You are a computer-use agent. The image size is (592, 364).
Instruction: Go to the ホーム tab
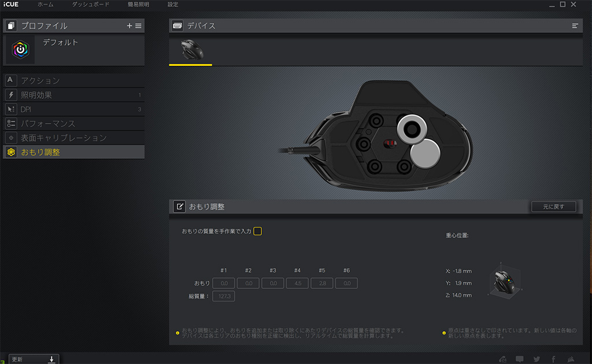click(46, 5)
